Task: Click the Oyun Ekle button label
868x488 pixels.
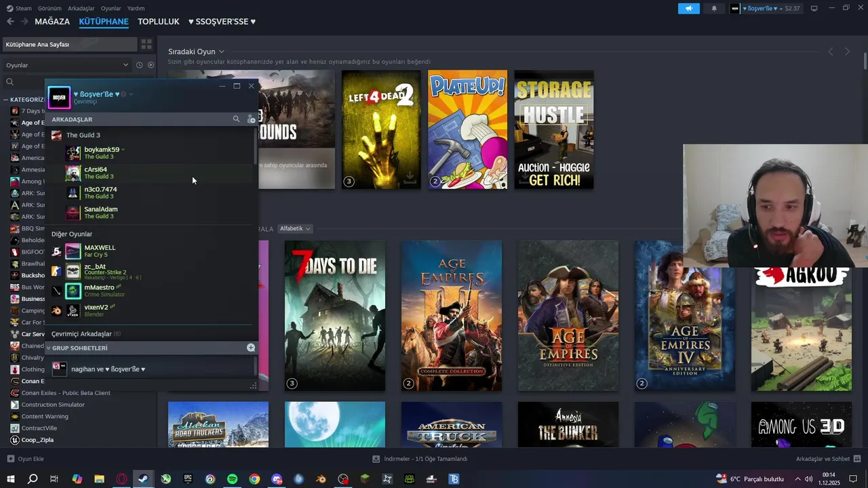Action: pos(31,459)
